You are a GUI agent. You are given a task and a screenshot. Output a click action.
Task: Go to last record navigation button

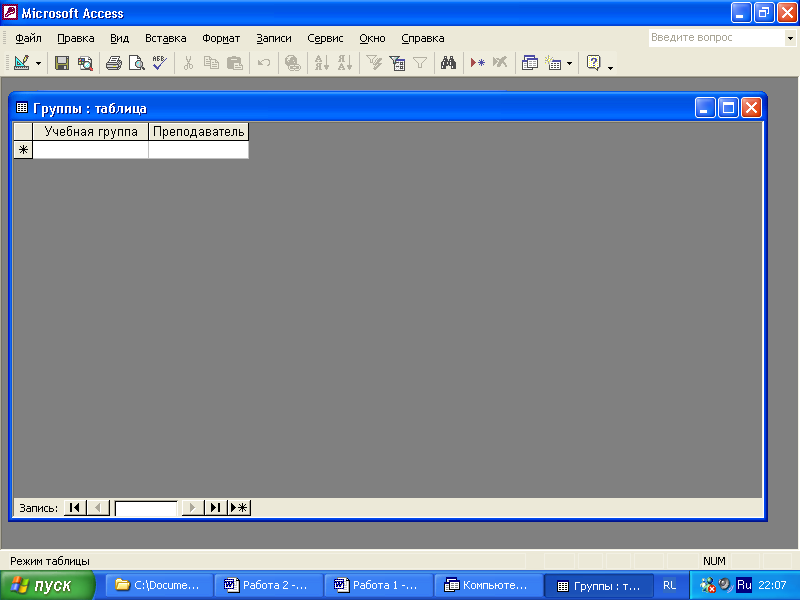tap(216, 508)
